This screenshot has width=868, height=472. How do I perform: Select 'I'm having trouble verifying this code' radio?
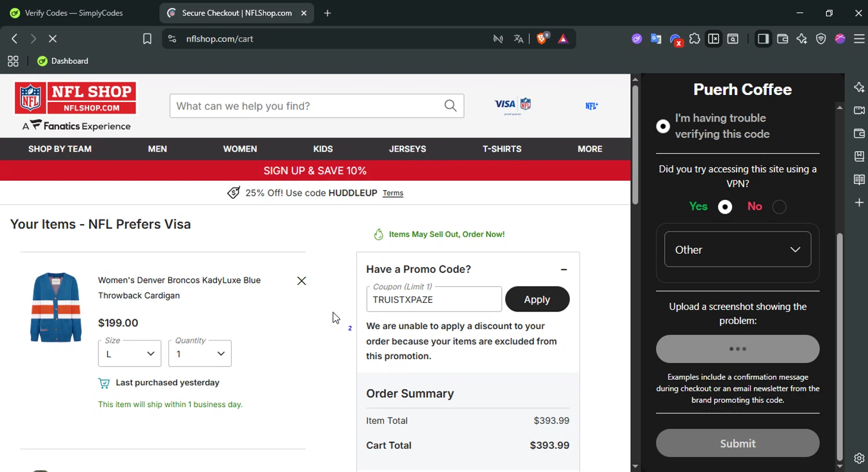(663, 126)
